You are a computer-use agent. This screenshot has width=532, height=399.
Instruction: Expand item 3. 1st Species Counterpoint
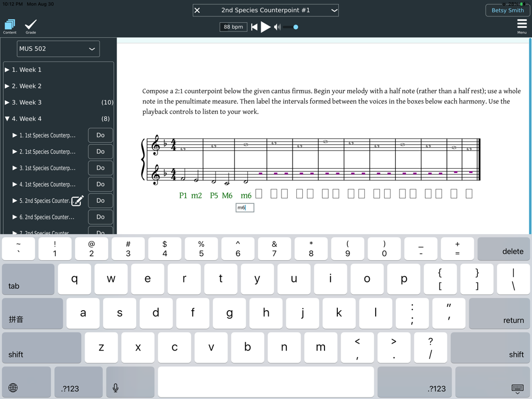[x=14, y=168]
